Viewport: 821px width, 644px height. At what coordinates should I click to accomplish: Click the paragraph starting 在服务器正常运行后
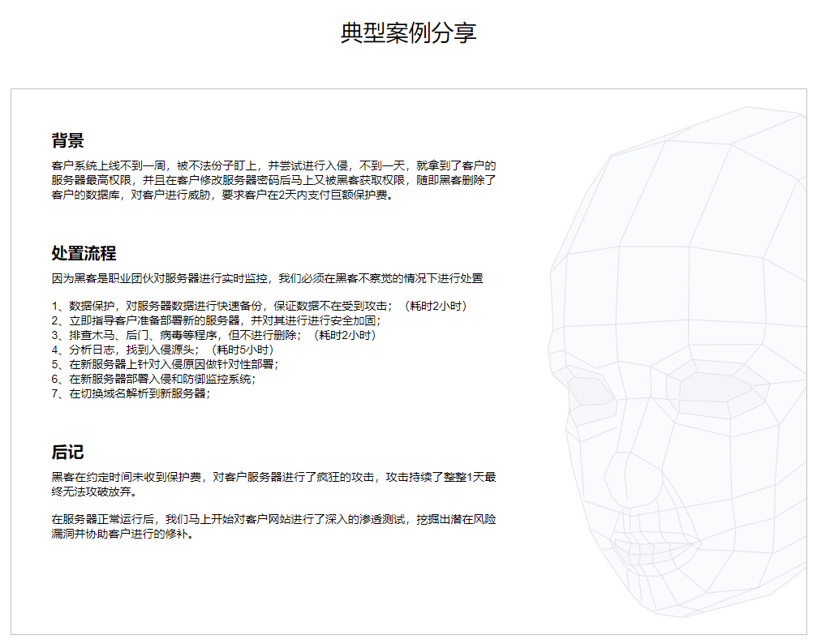click(273, 526)
